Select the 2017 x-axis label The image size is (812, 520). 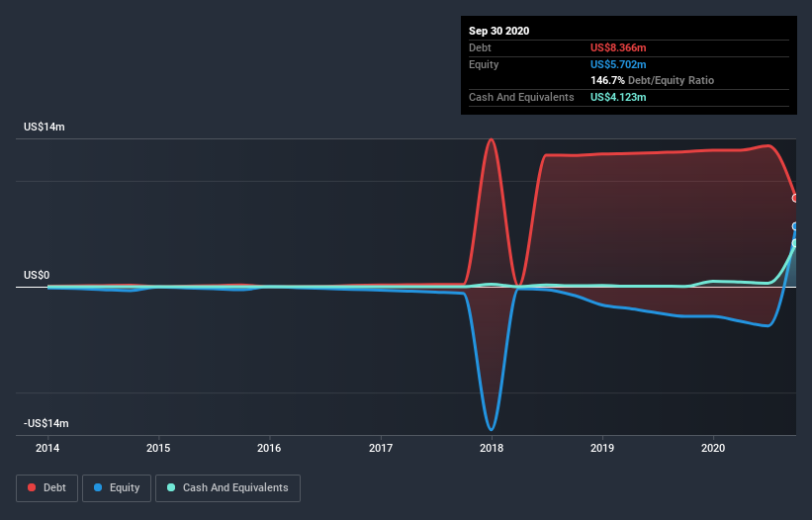coord(381,448)
